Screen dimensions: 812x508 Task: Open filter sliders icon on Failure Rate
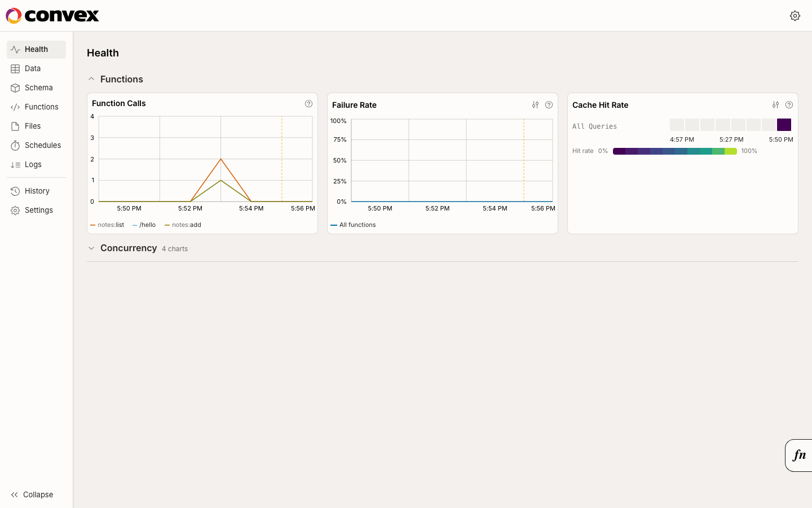pyautogui.click(x=535, y=105)
